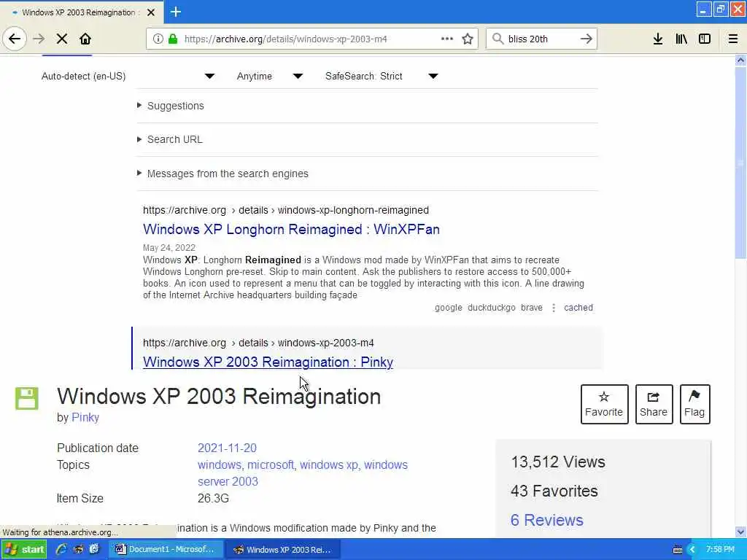Open the home page icon
The image size is (747, 560).
[x=85, y=39]
